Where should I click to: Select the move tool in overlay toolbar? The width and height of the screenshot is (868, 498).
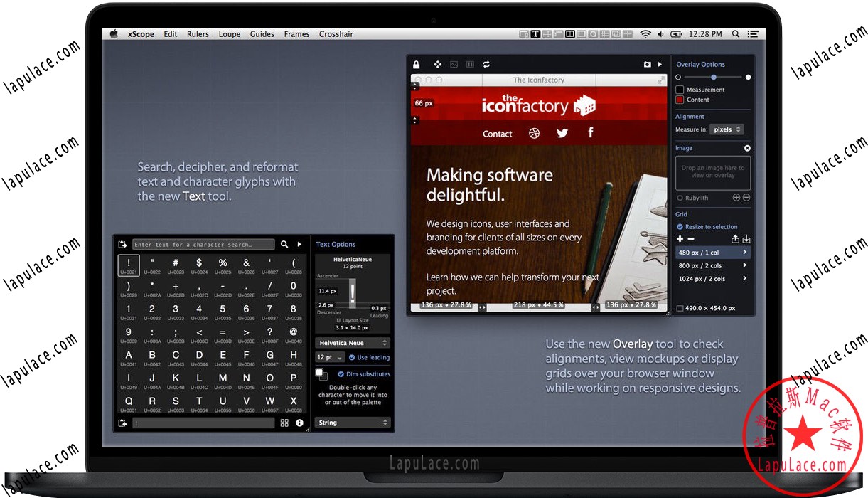tap(437, 64)
